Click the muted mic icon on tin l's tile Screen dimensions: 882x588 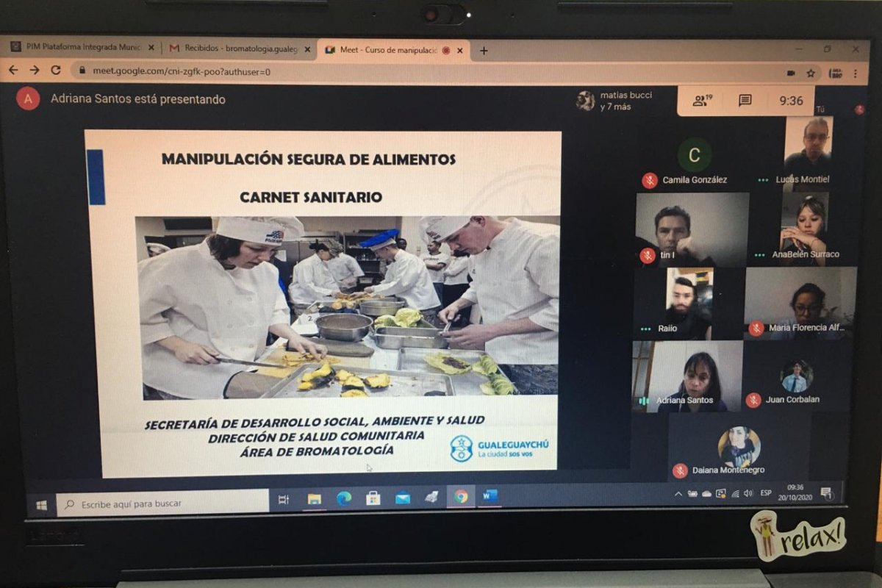point(647,255)
